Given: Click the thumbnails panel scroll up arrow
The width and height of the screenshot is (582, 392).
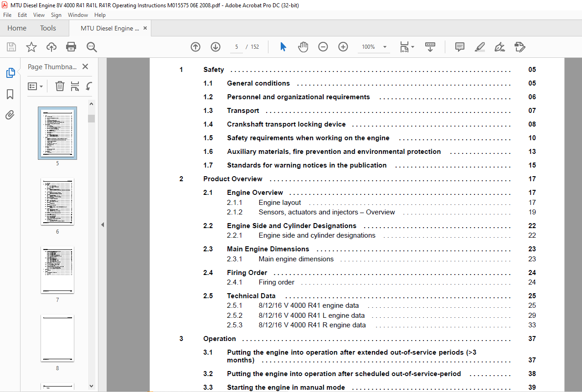Looking at the screenshot, I should [x=92, y=104].
